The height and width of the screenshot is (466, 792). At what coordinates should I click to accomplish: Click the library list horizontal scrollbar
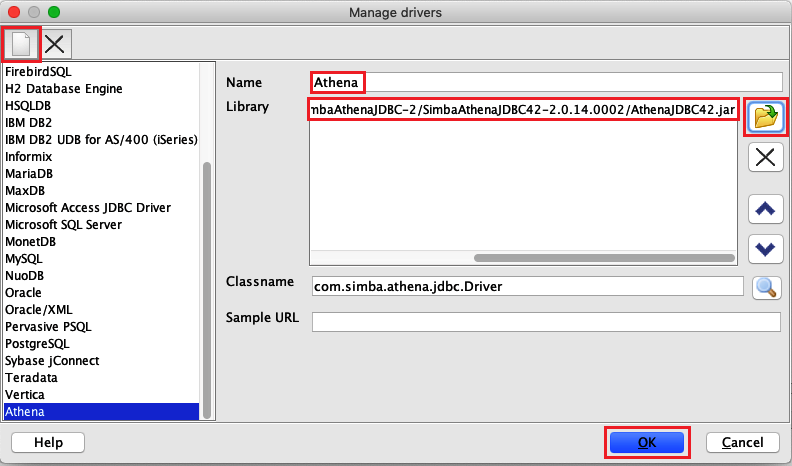600,257
